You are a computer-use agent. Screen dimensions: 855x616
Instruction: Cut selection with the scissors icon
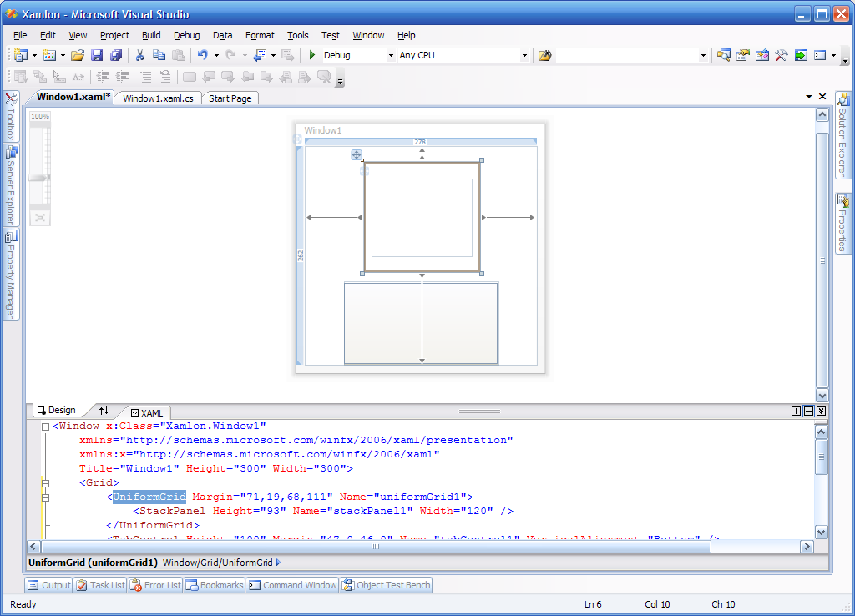tap(139, 55)
